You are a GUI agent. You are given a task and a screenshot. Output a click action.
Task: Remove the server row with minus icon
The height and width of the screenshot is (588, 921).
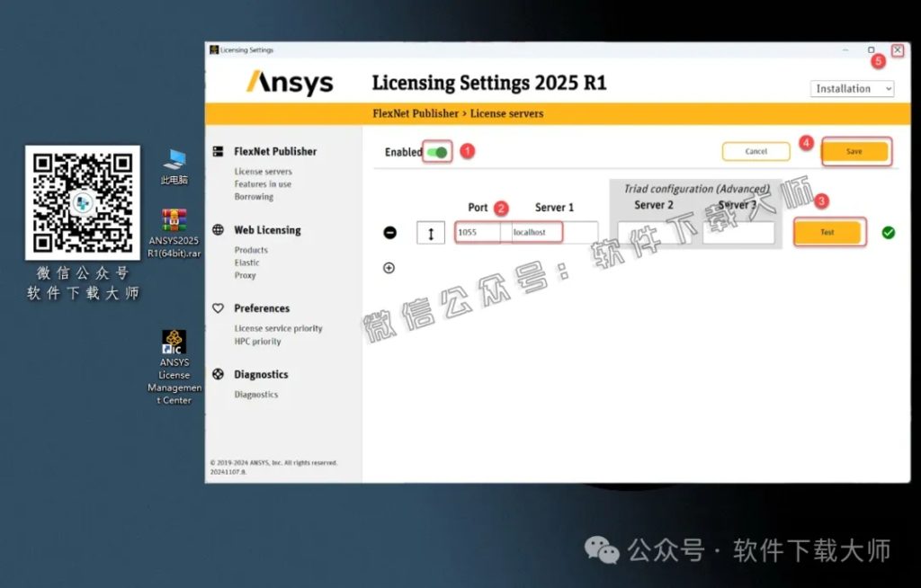click(x=389, y=232)
